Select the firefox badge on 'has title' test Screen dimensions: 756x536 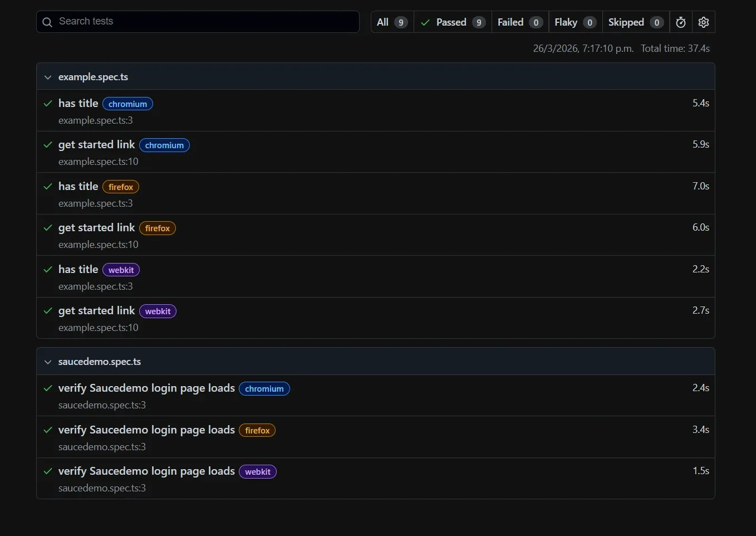click(120, 187)
